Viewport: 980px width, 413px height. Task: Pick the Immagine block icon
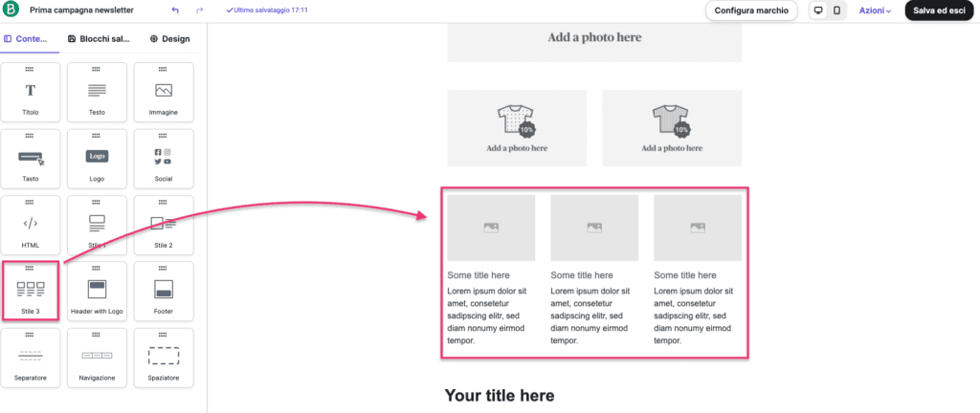point(164,93)
